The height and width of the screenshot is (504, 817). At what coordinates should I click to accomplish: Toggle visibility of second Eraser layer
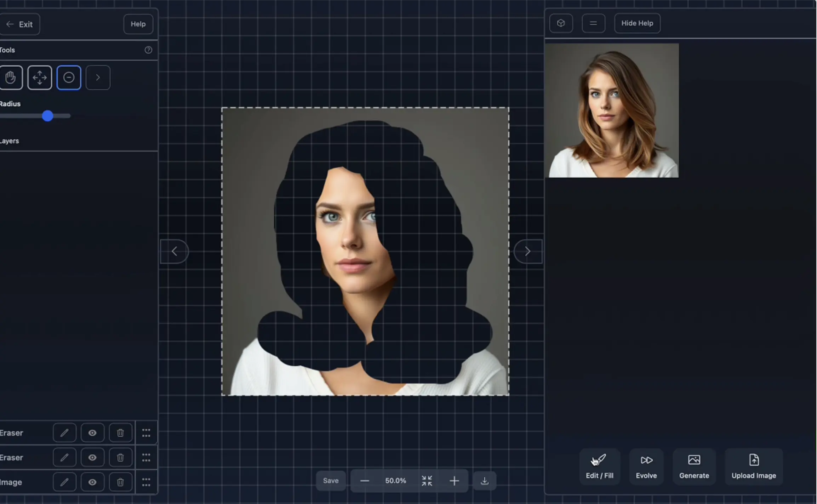tap(92, 457)
